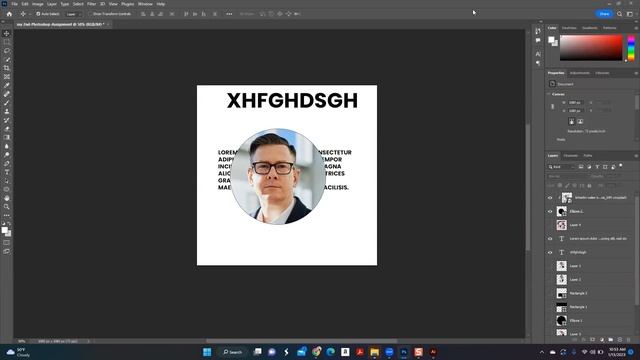Select the Pen tool
The height and width of the screenshot is (360, 640).
tap(7, 163)
